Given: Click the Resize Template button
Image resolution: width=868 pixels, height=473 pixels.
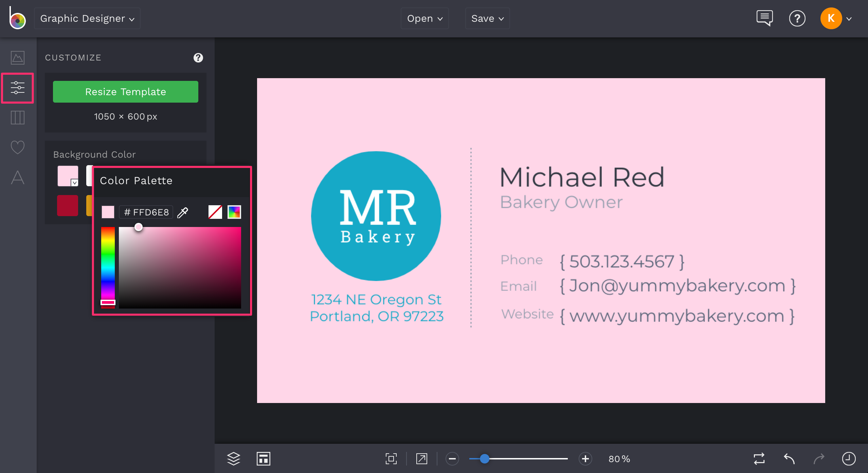Looking at the screenshot, I should coord(126,91).
